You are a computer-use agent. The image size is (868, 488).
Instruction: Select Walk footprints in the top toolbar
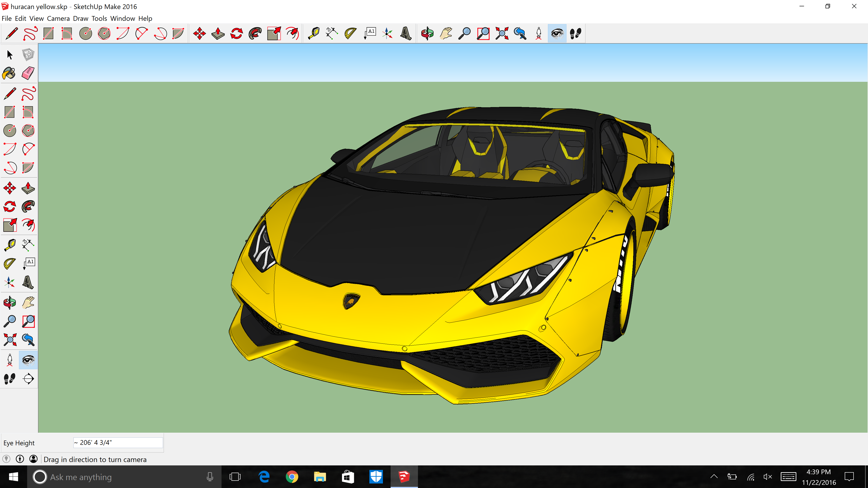576,33
